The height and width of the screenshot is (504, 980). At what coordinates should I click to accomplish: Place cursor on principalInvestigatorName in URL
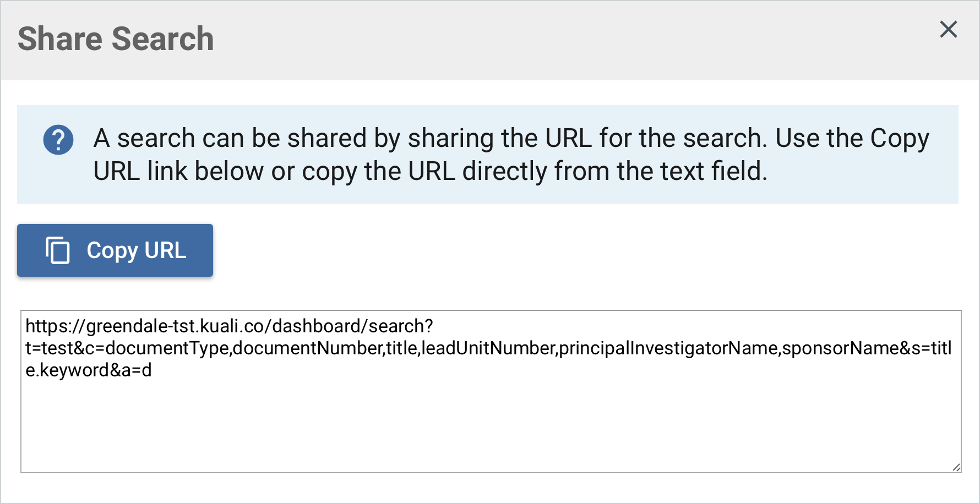point(668,348)
